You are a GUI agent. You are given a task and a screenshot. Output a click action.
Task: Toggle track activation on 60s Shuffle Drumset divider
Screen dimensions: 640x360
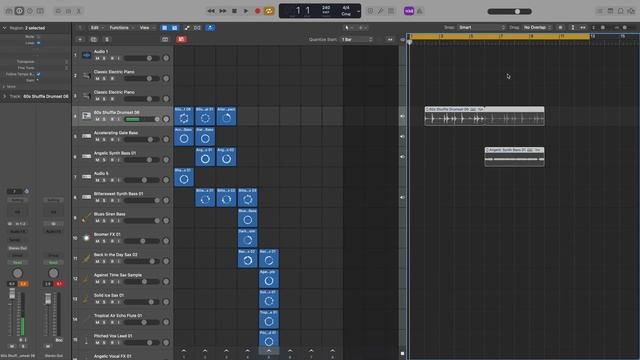(x=402, y=116)
